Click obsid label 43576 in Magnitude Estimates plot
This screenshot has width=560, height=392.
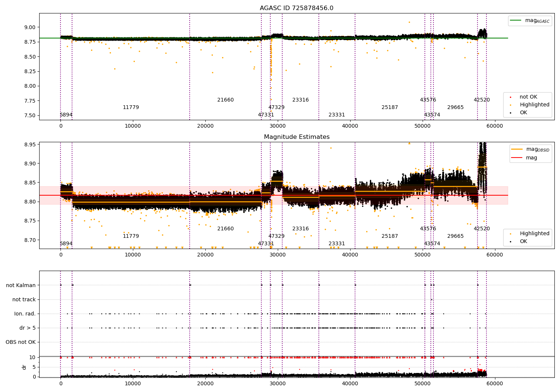click(x=428, y=229)
